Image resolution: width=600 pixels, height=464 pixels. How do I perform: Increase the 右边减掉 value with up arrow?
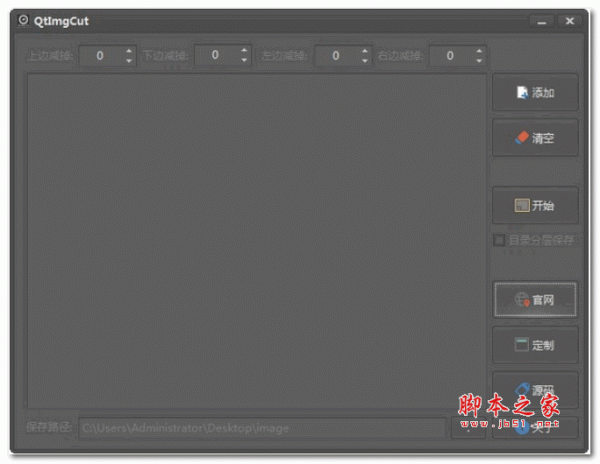click(479, 51)
